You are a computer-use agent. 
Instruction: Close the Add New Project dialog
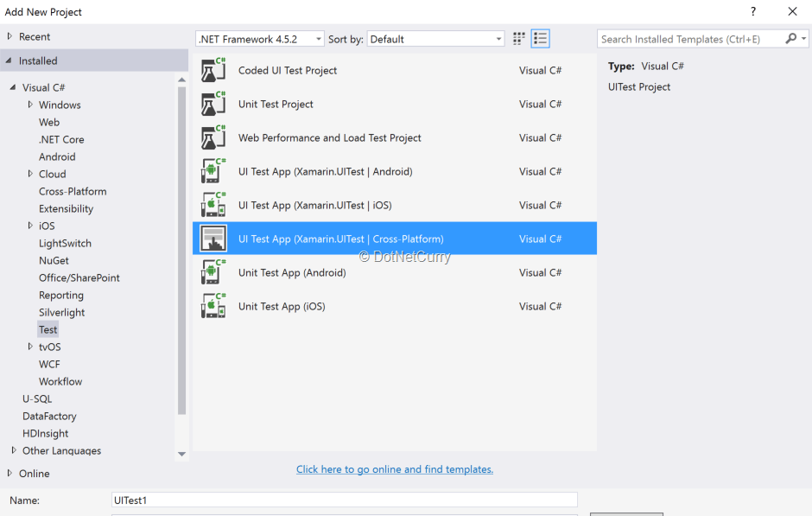coord(792,11)
